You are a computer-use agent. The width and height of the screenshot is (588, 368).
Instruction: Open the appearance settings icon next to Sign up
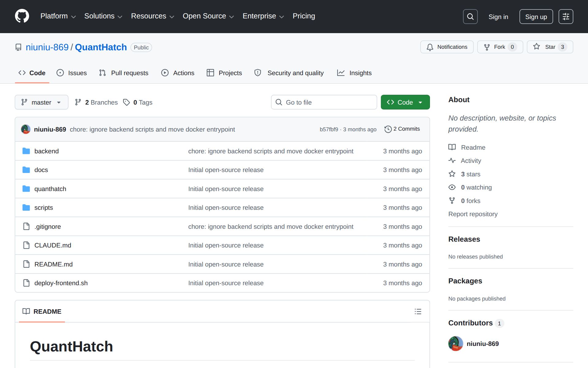point(566,17)
